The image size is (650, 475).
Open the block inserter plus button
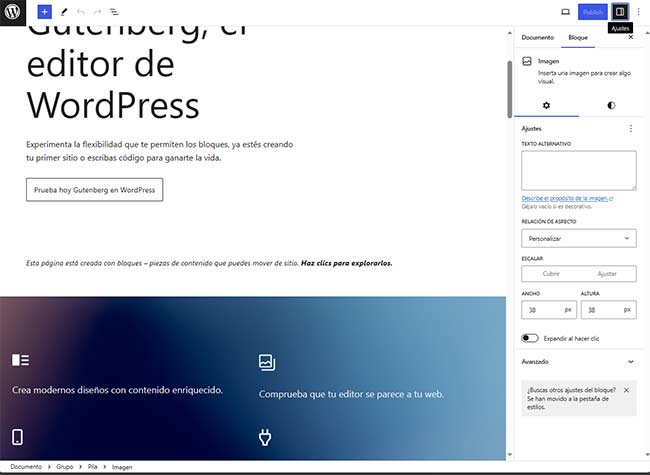point(44,12)
